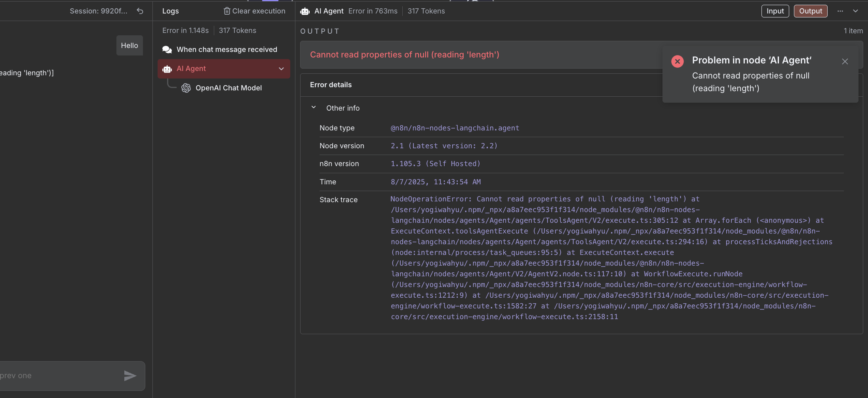Click the robot icon in AI Agent log row
Image resolution: width=868 pixels, height=398 pixels.
[167, 69]
